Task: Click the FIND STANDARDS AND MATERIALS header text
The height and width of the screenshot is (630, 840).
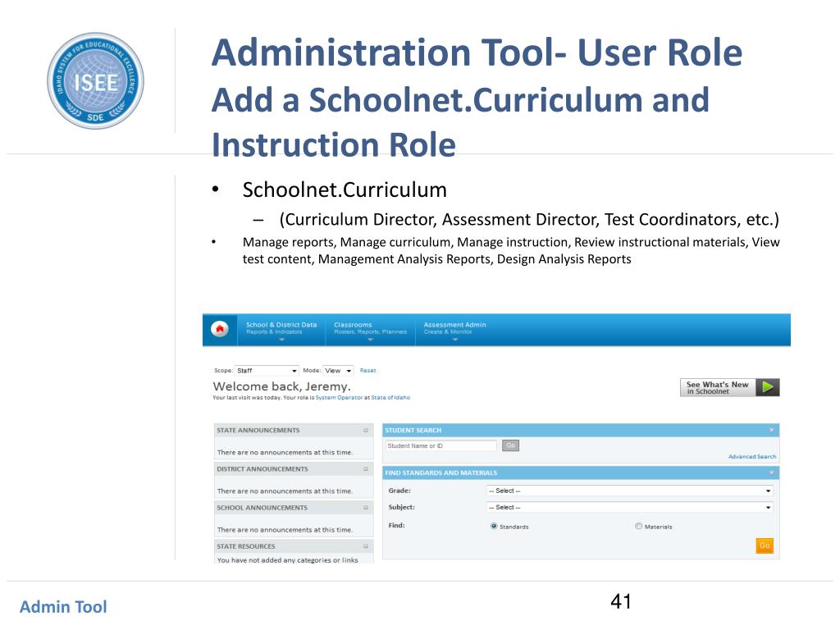Action: 441,472
